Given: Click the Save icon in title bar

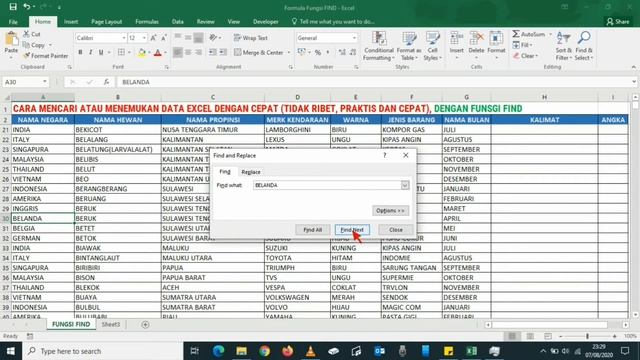Looking at the screenshot, I should pos(13,7).
